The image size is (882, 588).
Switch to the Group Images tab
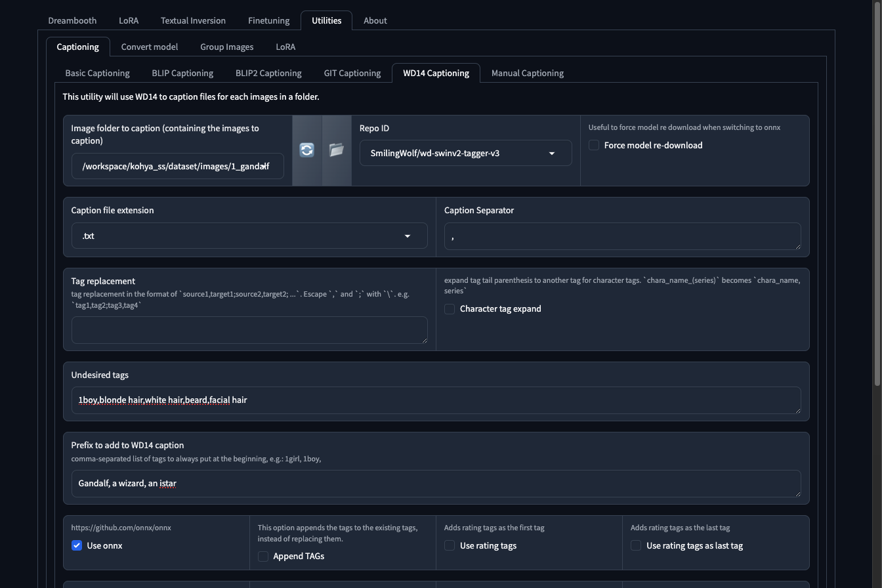226,47
